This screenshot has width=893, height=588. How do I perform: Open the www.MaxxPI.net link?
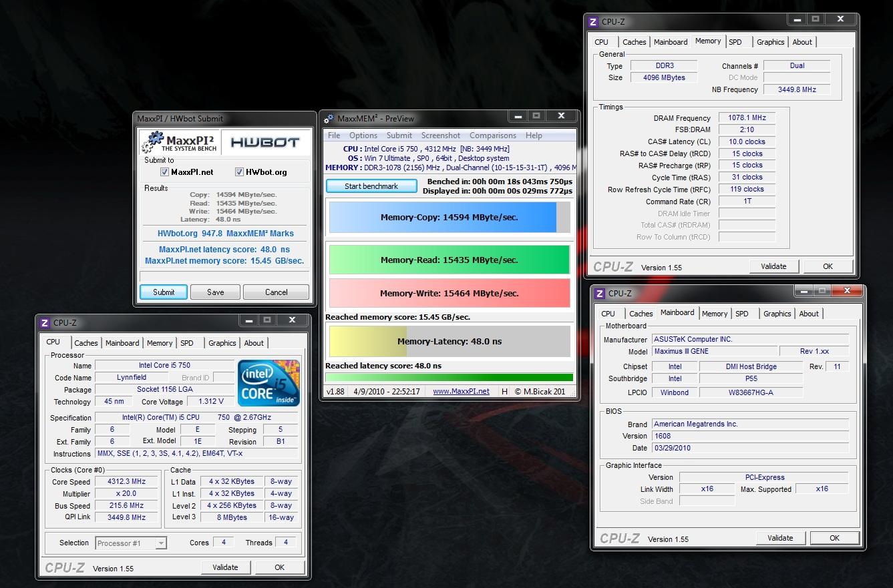click(x=461, y=392)
